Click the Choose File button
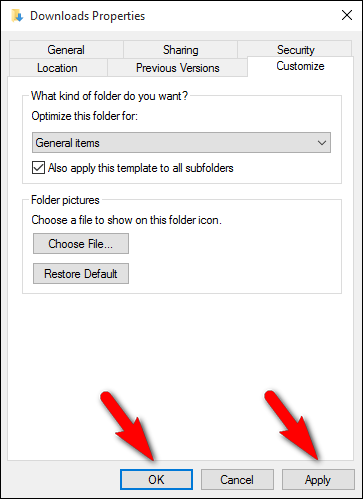The width and height of the screenshot is (363, 499). tap(81, 244)
